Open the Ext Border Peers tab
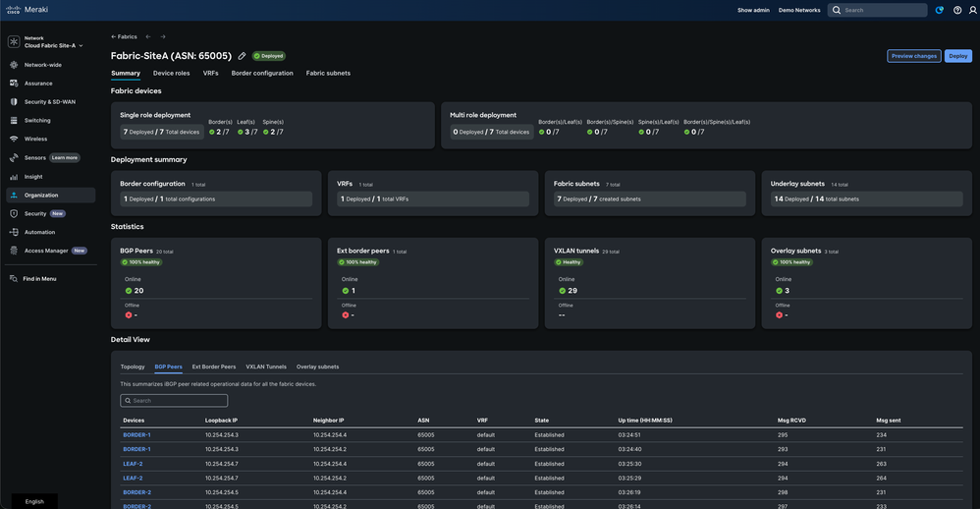 click(214, 367)
